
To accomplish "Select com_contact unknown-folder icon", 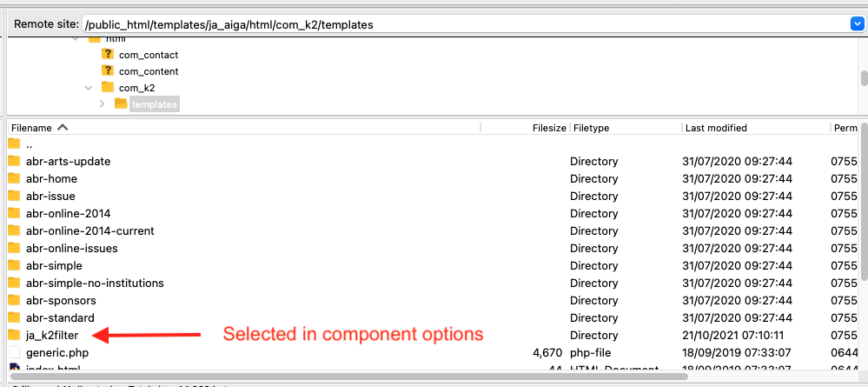I will tap(108, 54).
